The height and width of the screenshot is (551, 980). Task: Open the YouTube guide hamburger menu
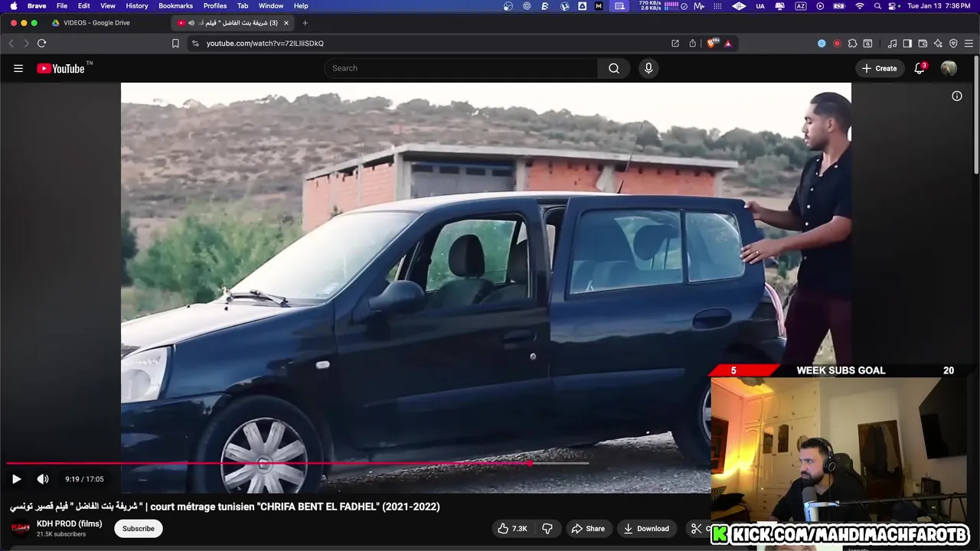pos(18,68)
